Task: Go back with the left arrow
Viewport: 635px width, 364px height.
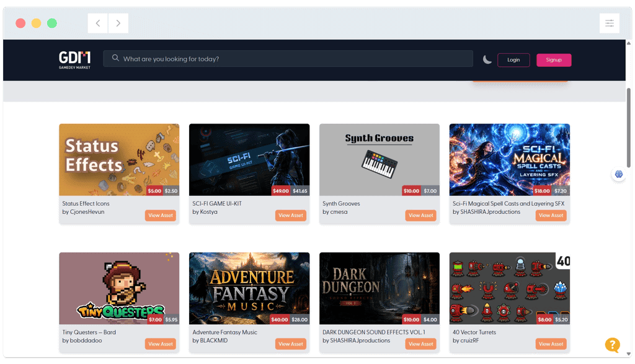Action: coord(97,23)
